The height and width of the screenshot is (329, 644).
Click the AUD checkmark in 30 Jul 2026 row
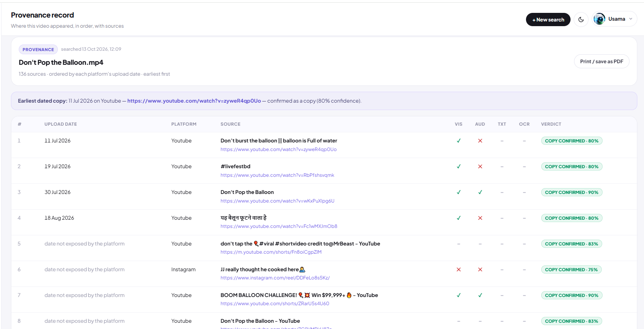coord(480,192)
